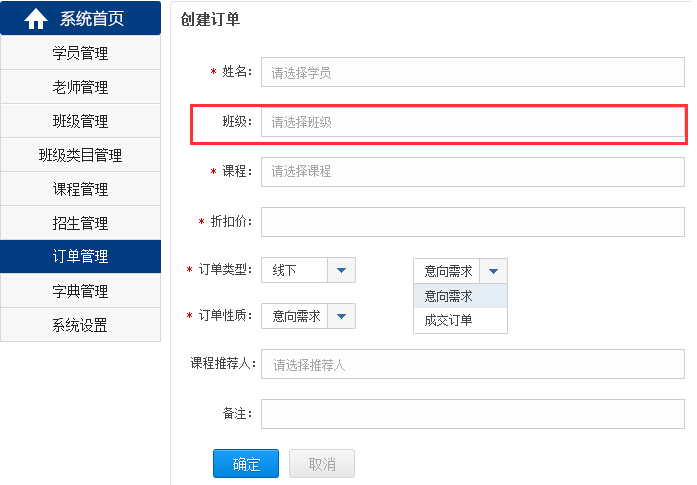Screen dimensions: 697x485
Task: Open 系统设置 in the sidebar
Action: 80,326
